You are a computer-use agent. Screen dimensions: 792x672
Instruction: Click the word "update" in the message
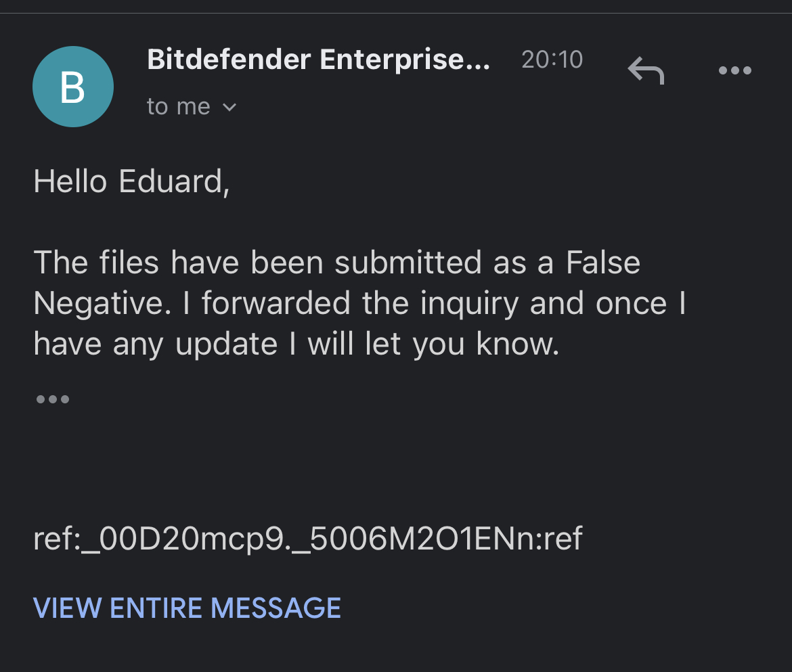[x=226, y=344]
